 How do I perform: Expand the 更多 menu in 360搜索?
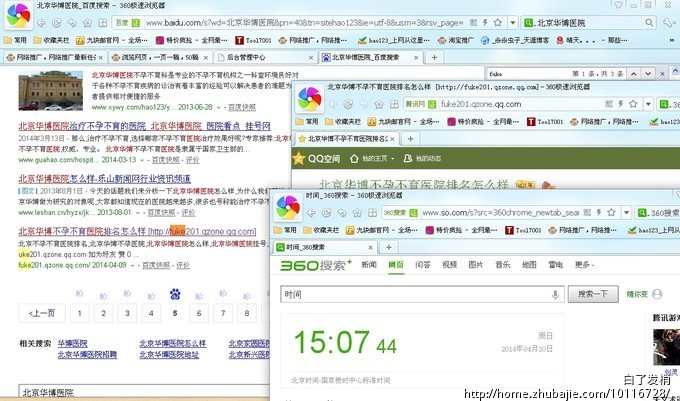point(584,264)
